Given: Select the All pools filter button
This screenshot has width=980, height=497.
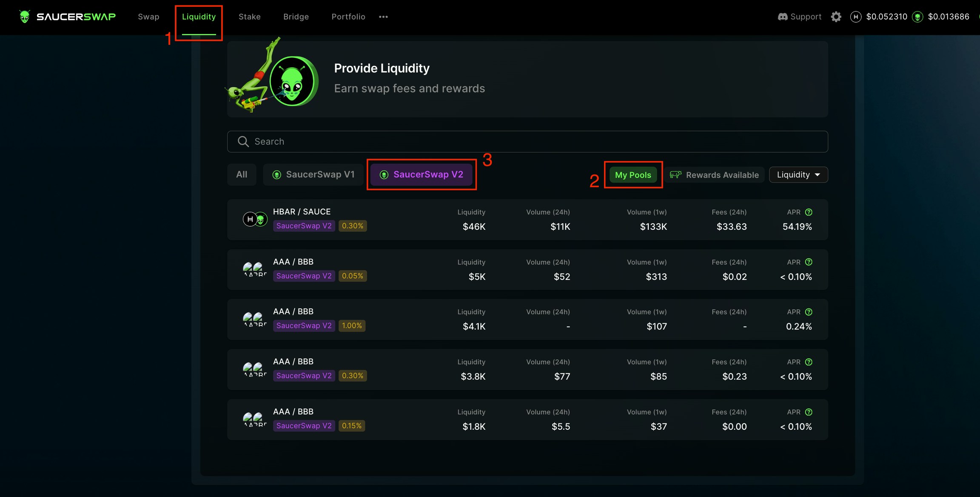Looking at the screenshot, I should 242,174.
